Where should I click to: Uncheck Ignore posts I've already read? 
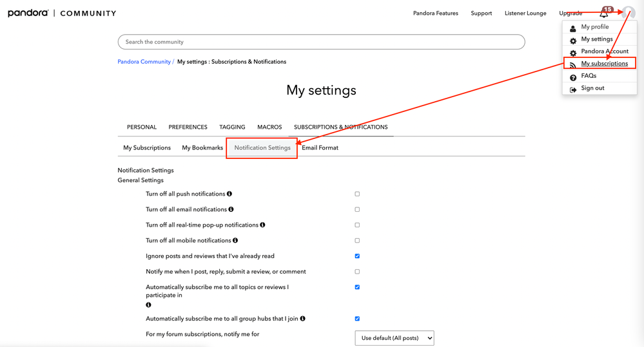[357, 256]
